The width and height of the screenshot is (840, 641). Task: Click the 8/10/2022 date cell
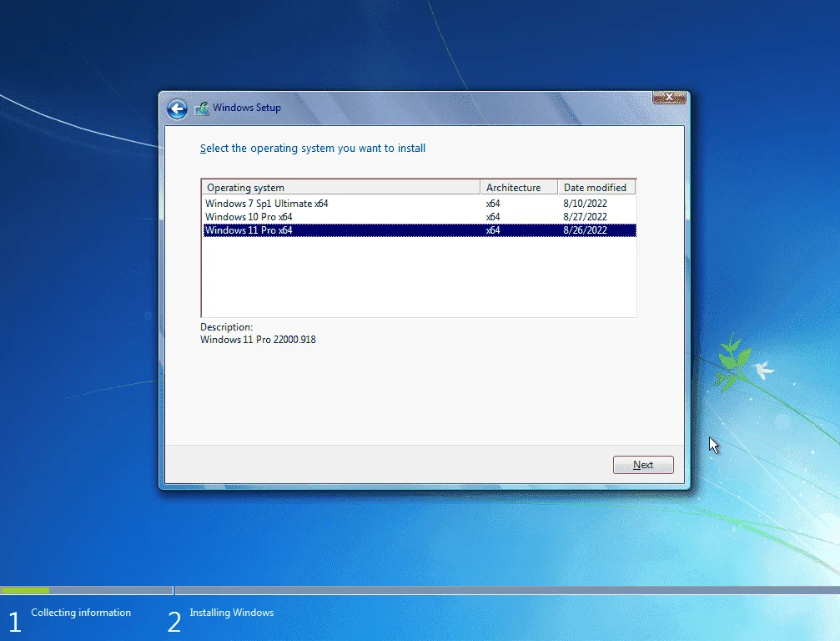click(x=585, y=204)
